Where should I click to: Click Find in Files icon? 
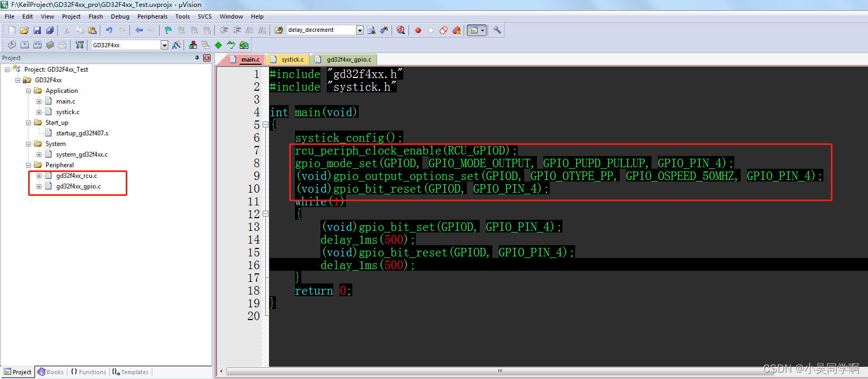pyautogui.click(x=279, y=30)
